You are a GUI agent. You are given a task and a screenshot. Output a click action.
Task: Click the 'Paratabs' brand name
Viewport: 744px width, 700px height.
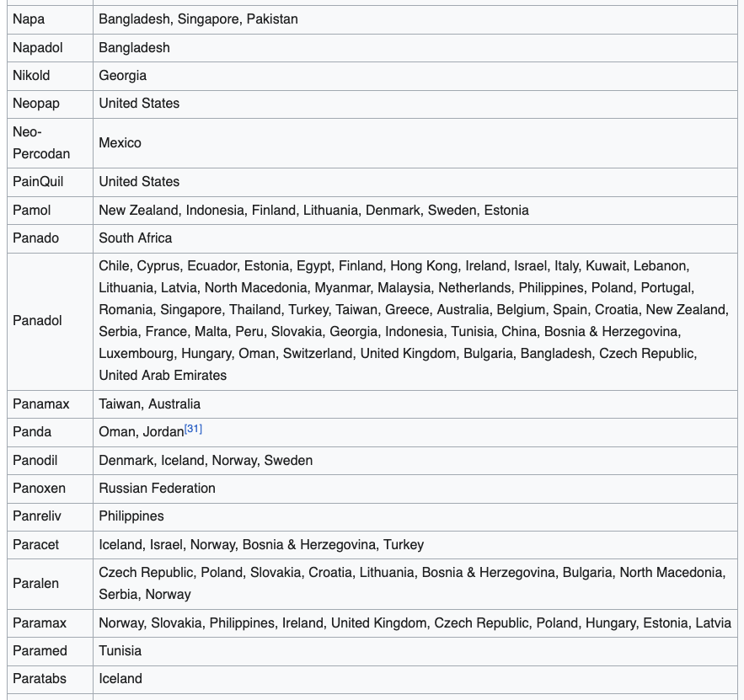(40, 679)
